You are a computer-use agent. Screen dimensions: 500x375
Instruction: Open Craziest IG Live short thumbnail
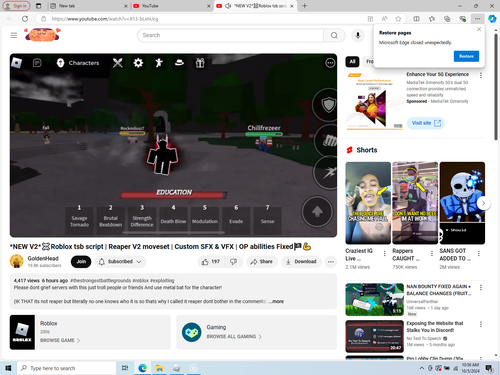[x=368, y=203]
